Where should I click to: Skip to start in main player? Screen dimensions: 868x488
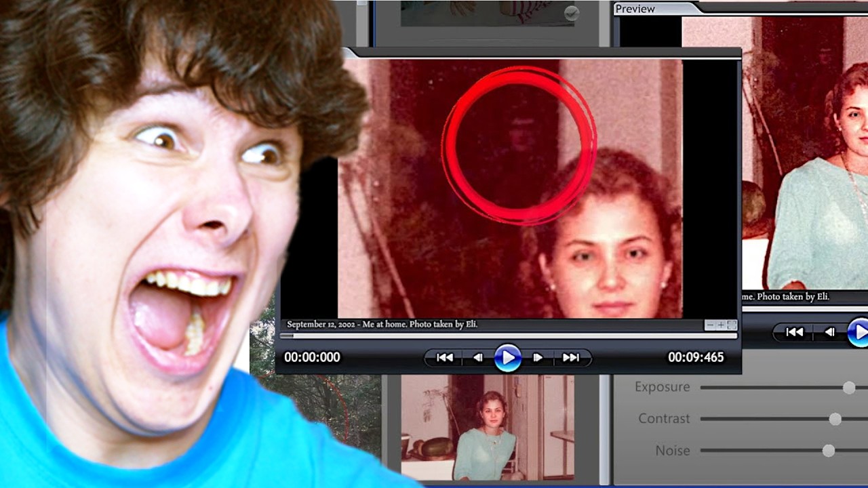tap(445, 358)
